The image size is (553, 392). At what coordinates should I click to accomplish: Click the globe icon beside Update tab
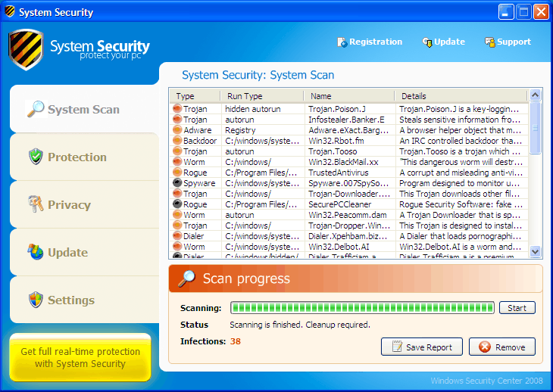click(x=36, y=252)
